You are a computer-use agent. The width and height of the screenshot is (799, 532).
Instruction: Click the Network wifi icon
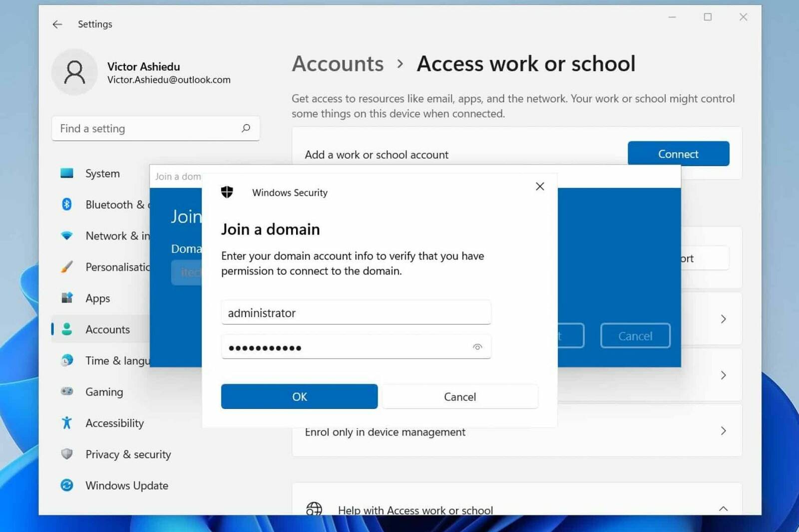66,236
